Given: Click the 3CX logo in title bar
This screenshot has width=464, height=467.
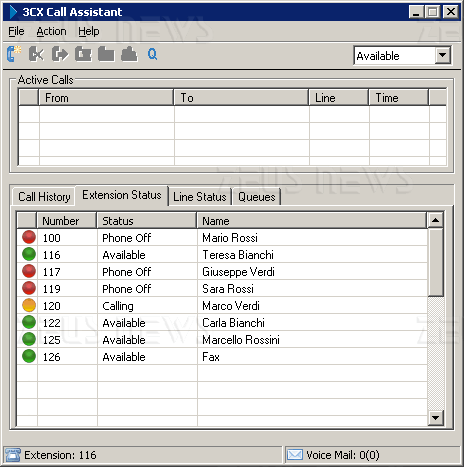Looking at the screenshot, I should (13, 12).
